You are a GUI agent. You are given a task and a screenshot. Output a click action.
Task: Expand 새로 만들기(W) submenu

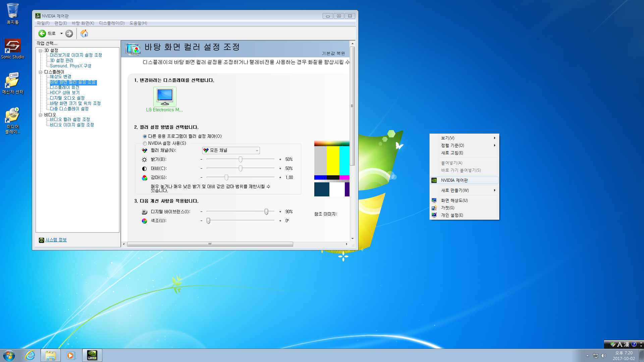coord(464,190)
